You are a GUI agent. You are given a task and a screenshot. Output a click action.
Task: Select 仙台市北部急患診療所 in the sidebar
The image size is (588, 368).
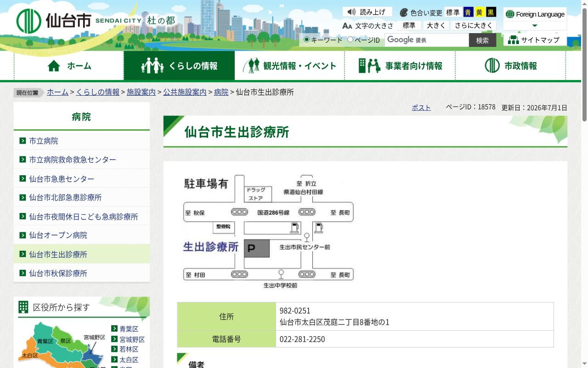[82, 197]
